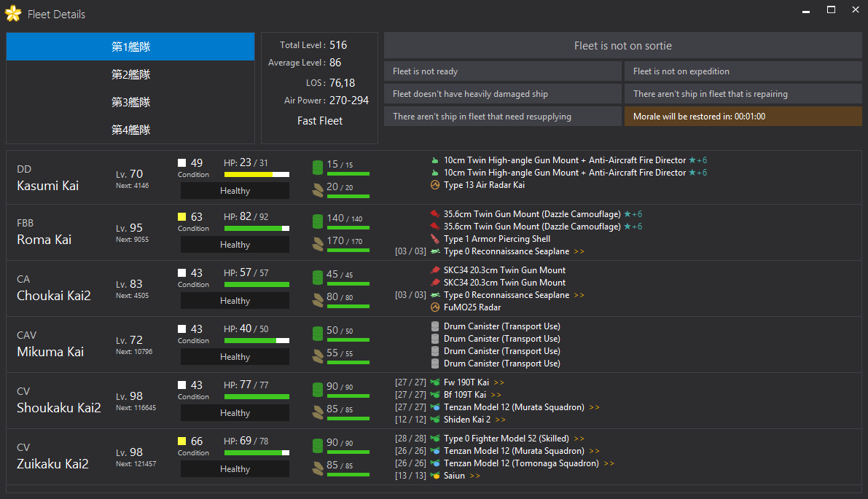
Task: Select the 第4艦隊 fleet tab
Action: (130, 130)
